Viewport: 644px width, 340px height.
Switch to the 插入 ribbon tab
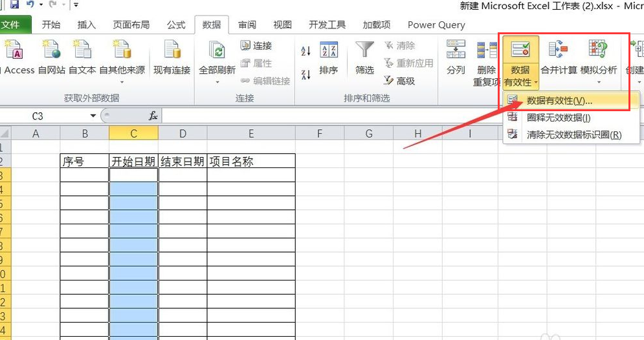pyautogui.click(x=86, y=25)
